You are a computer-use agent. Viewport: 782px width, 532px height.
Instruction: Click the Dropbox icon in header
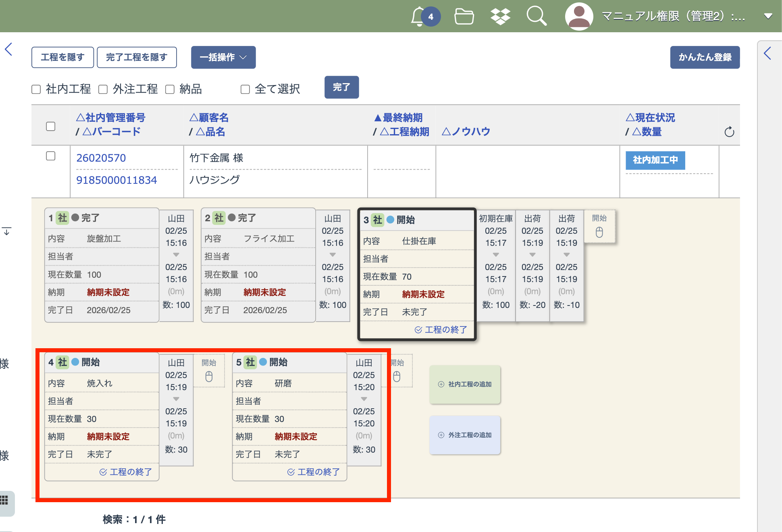pyautogui.click(x=500, y=17)
